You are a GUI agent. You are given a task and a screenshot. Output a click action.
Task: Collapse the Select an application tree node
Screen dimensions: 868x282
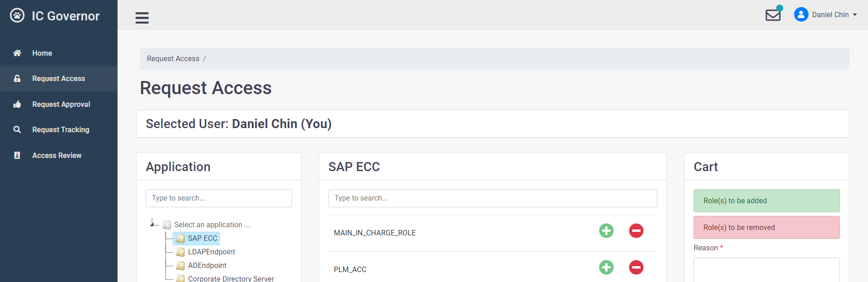click(152, 224)
